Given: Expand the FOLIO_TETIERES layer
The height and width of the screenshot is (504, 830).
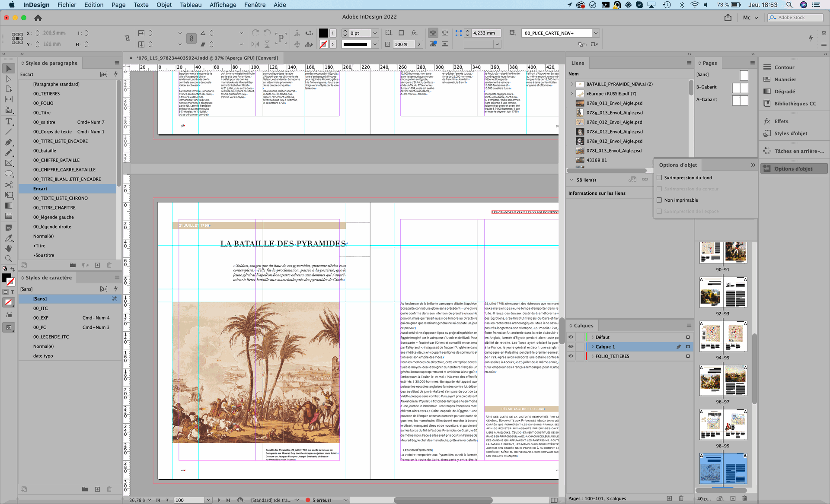Looking at the screenshot, I should point(593,356).
